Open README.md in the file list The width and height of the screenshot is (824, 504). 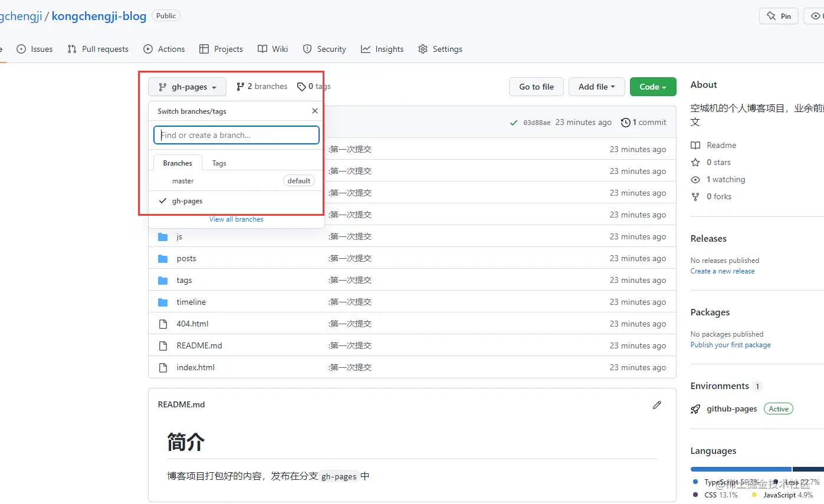(199, 345)
